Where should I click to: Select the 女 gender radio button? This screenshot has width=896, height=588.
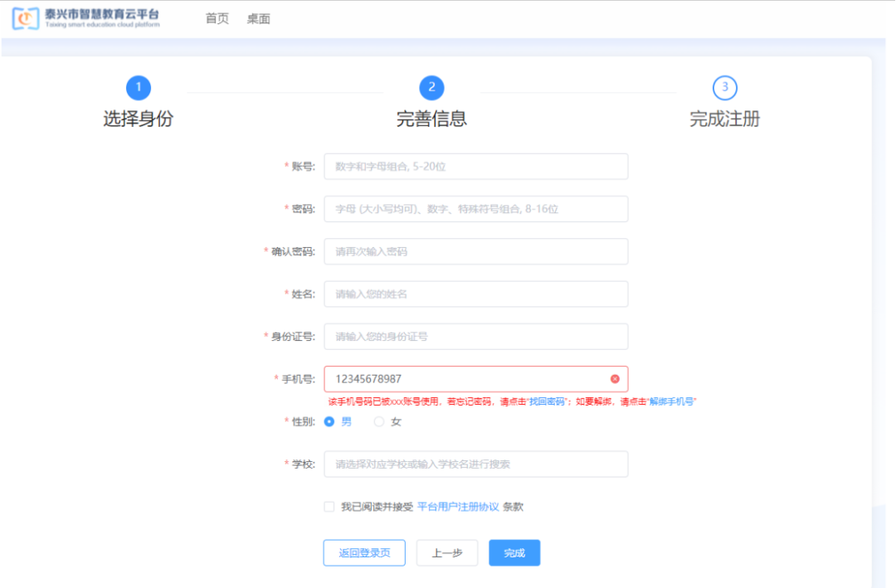tap(379, 421)
